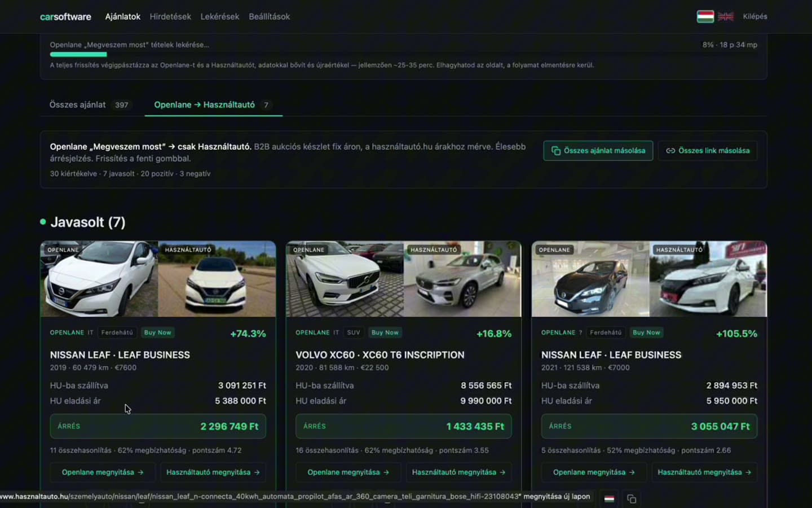
Task: Click the Javasolt (7) heading
Action: [x=88, y=222]
